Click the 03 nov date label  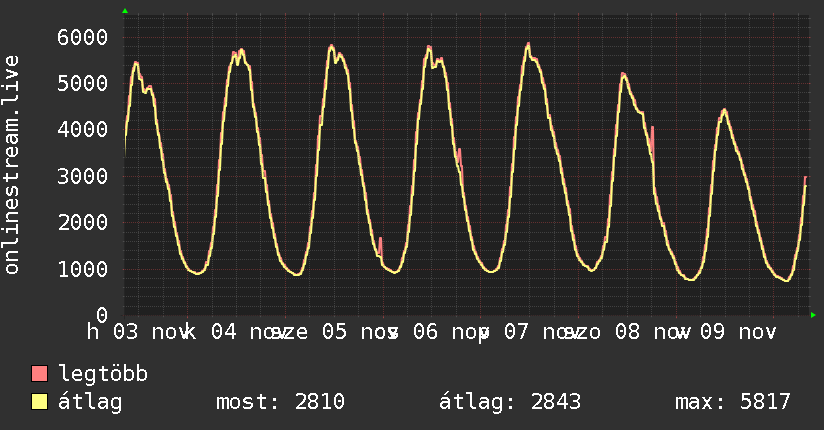(x=151, y=332)
